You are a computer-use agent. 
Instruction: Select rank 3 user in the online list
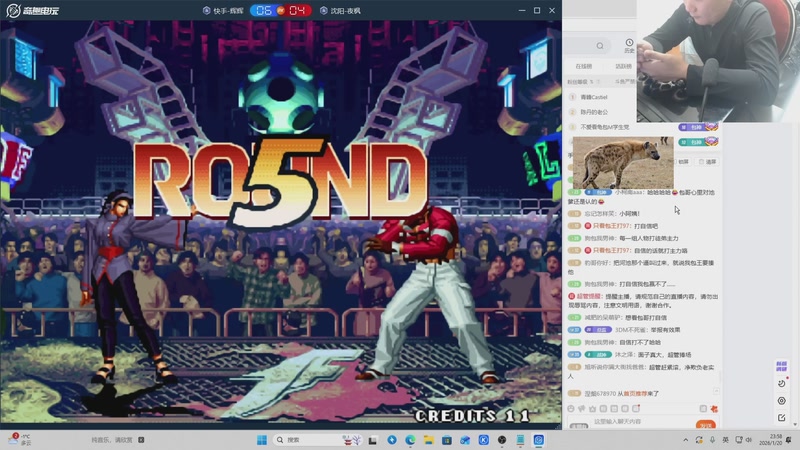pos(605,127)
